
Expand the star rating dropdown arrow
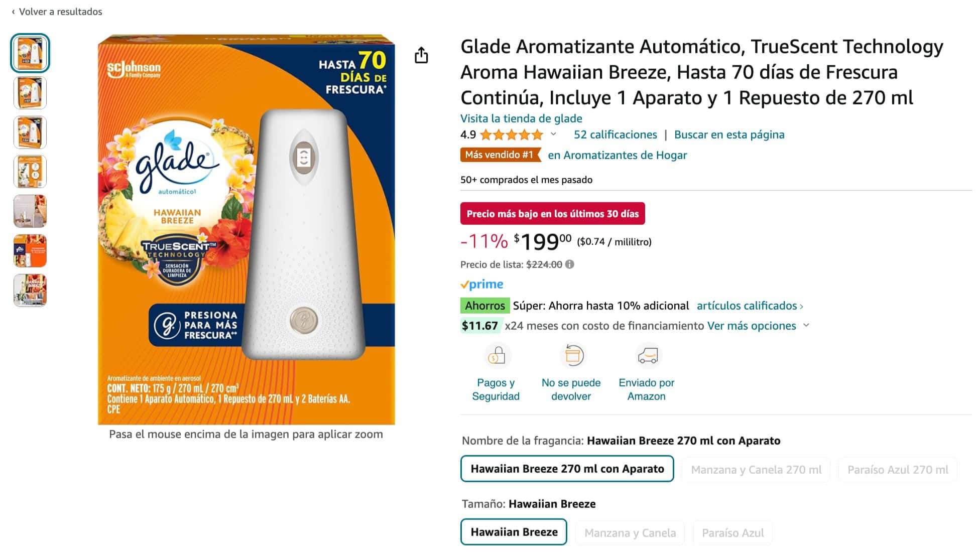coord(553,134)
